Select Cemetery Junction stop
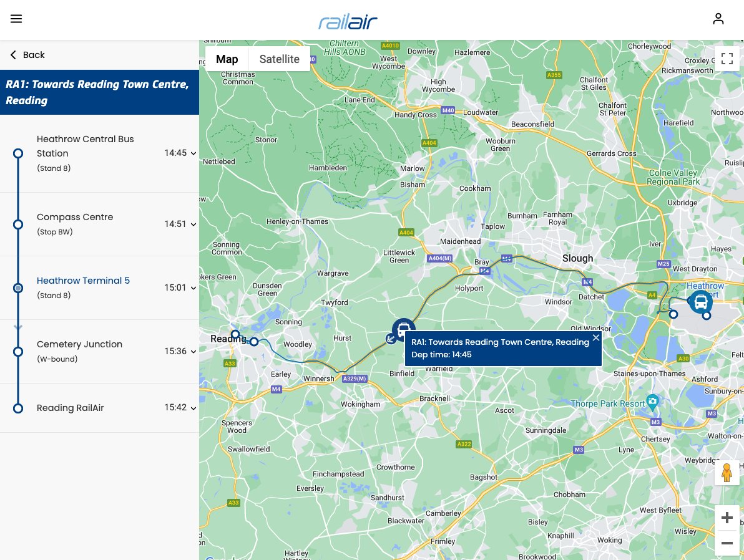The width and height of the screenshot is (744, 560). tap(79, 344)
